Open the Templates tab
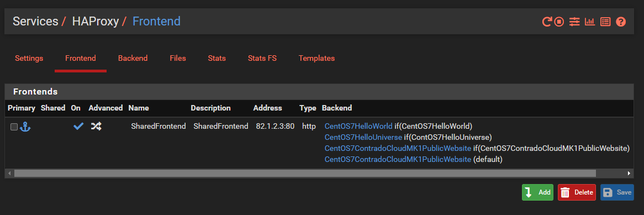Image resolution: width=644 pixels, height=215 pixels. 316,59
